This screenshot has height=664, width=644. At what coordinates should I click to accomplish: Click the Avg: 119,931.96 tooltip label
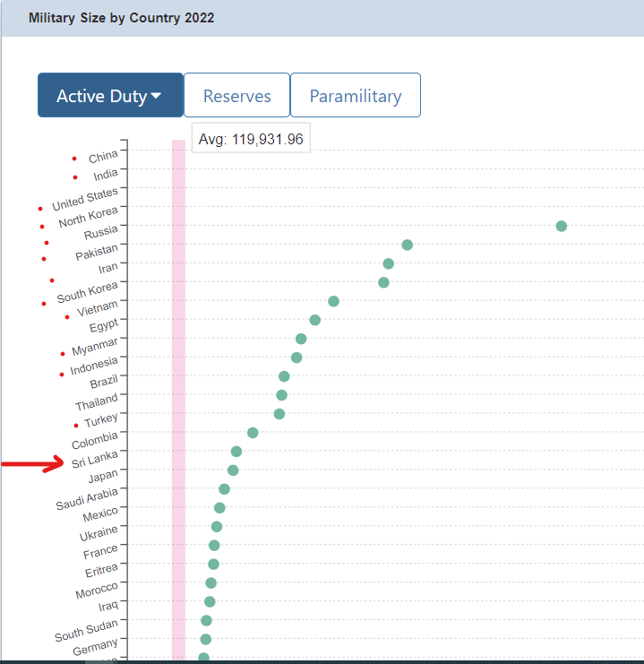coord(251,139)
